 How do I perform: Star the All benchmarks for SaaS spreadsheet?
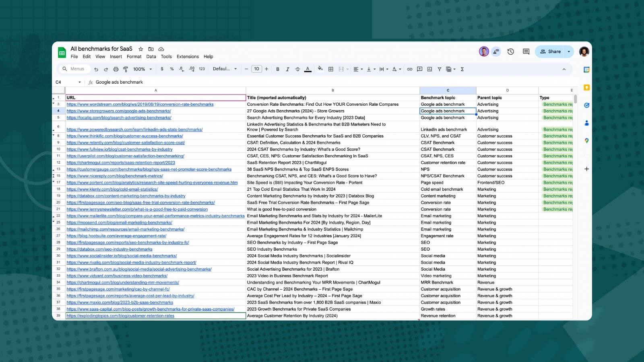pyautogui.click(x=140, y=49)
